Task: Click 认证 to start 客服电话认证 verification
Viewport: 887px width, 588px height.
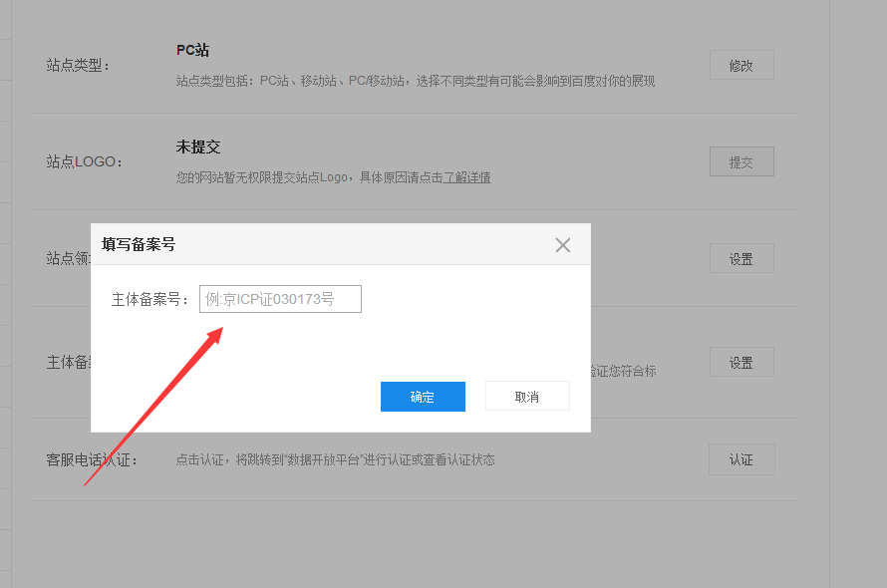Action: [x=741, y=458]
